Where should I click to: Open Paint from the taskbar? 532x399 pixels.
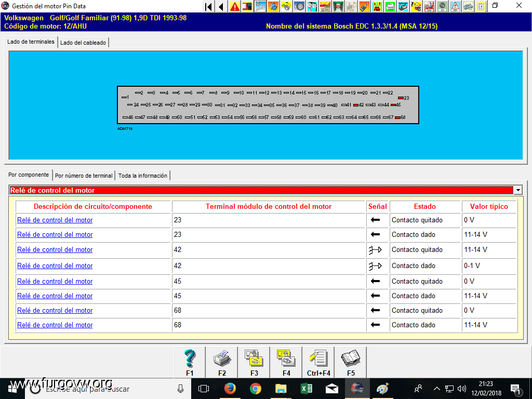click(x=383, y=389)
